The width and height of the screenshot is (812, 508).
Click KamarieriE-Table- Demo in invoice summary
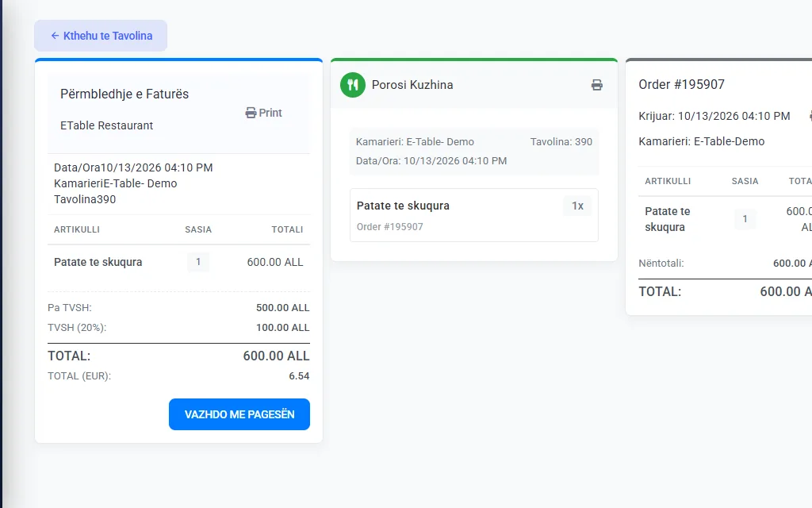click(x=116, y=183)
